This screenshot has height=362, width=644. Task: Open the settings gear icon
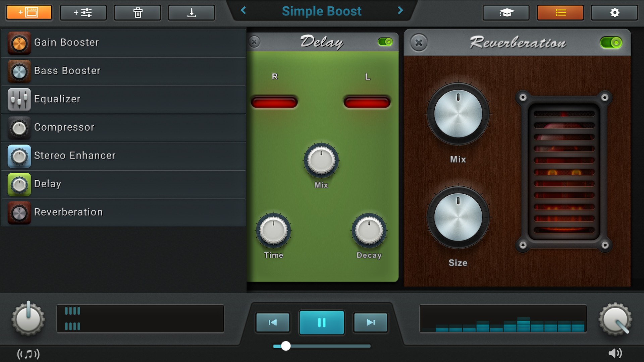614,12
